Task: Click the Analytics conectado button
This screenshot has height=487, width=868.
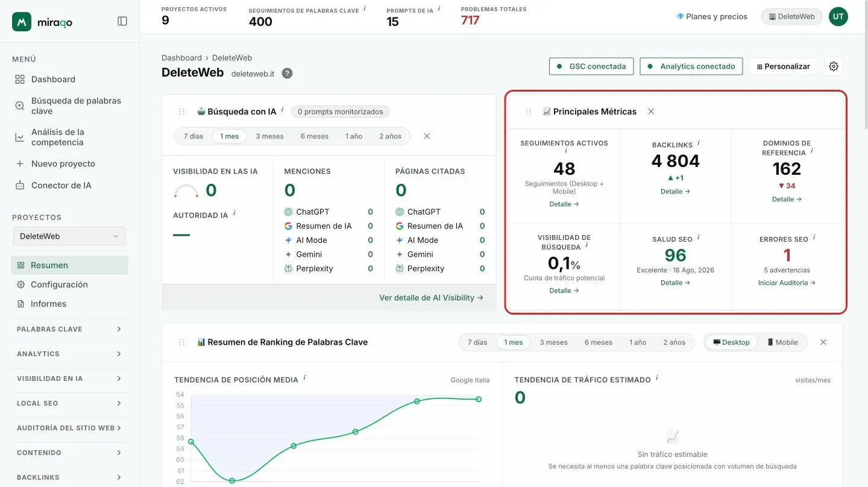Action: pyautogui.click(x=691, y=66)
